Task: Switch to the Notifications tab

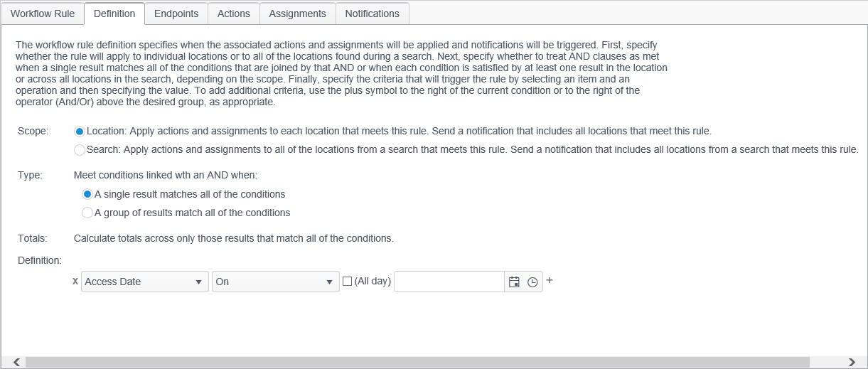Action: [372, 14]
